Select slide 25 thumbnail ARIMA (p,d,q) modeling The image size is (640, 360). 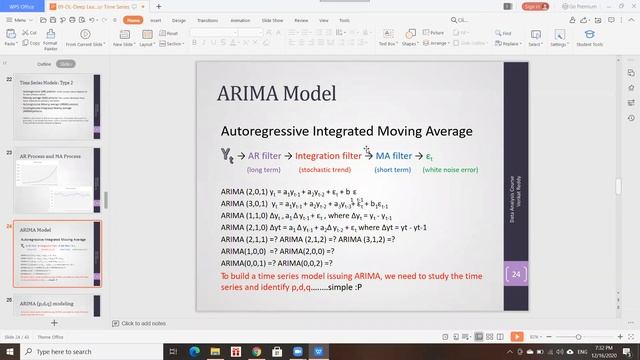(58, 306)
